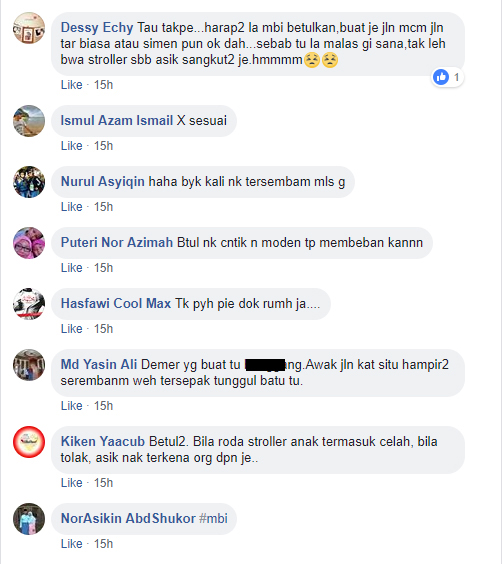Like Nurul Asyiqin's comment
Image resolution: width=502 pixels, height=564 pixels.
pos(72,207)
